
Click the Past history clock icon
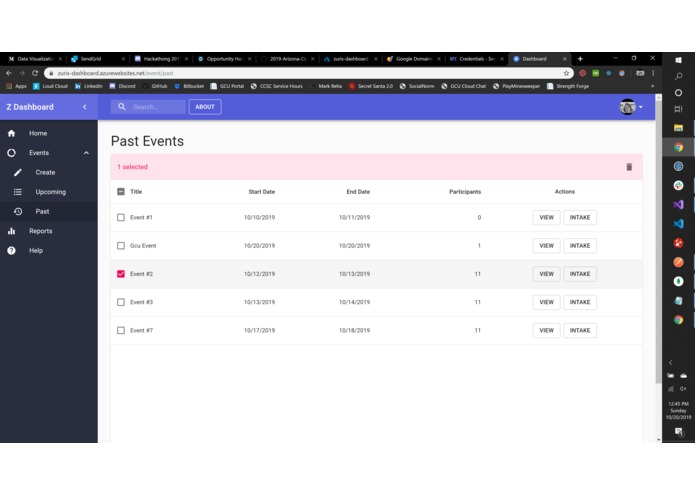18,212
